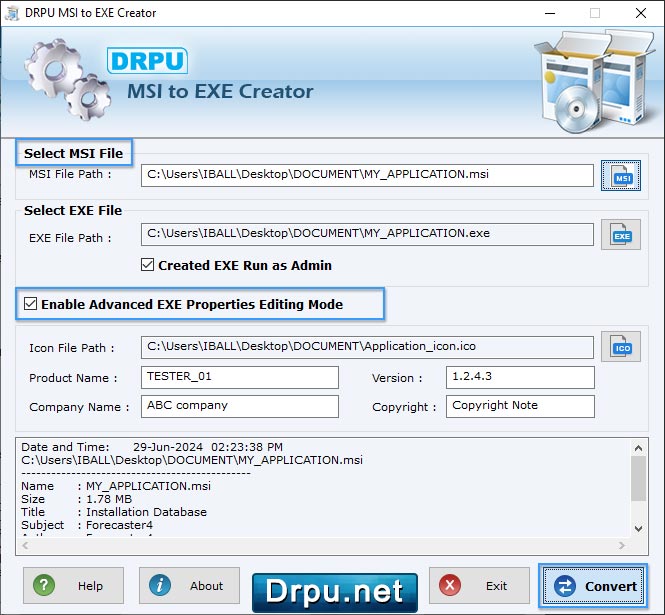Minimize the DRPU MSI to EXE Creator window

coord(550,13)
